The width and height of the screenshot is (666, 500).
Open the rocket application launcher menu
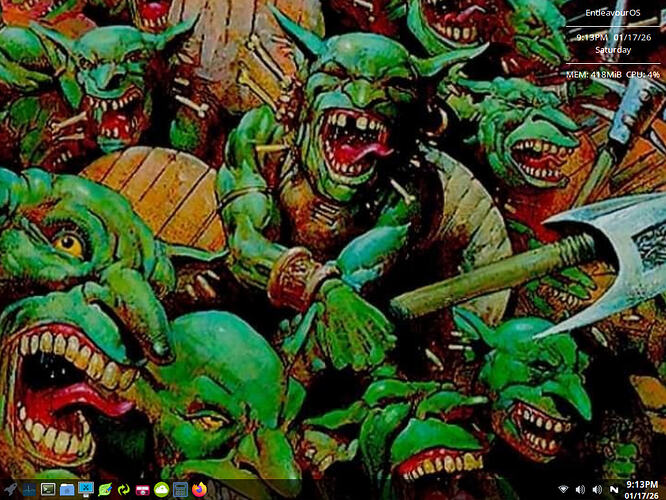pyautogui.click(x=10, y=489)
